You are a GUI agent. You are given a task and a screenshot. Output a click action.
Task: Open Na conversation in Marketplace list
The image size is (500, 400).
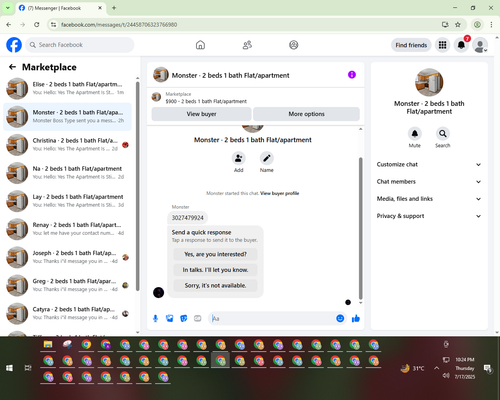(x=67, y=173)
